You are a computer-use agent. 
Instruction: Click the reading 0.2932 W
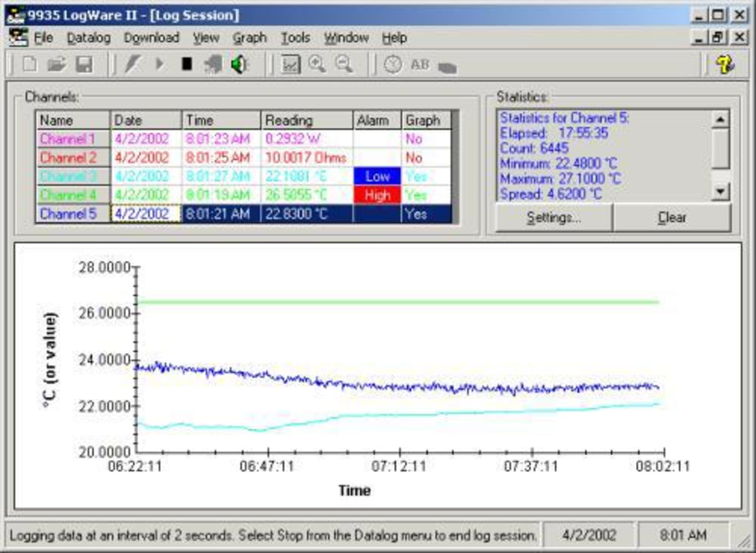(x=307, y=139)
